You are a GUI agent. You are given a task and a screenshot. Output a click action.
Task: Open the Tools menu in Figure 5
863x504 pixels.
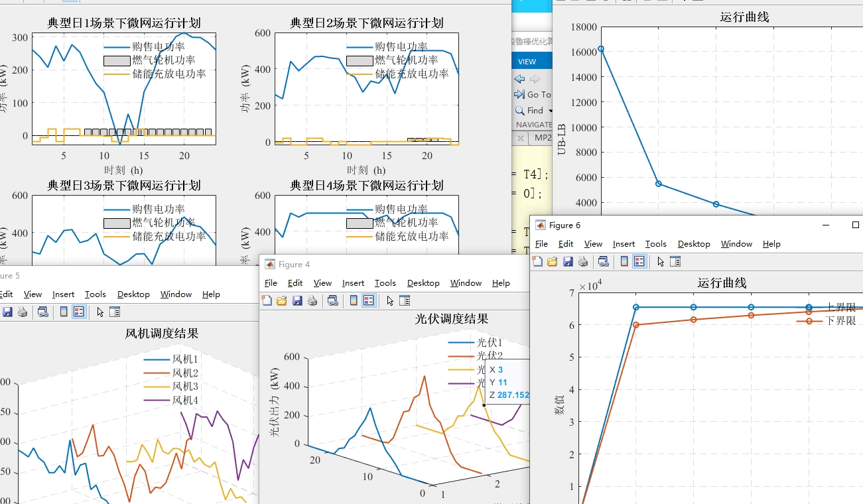pyautogui.click(x=95, y=294)
